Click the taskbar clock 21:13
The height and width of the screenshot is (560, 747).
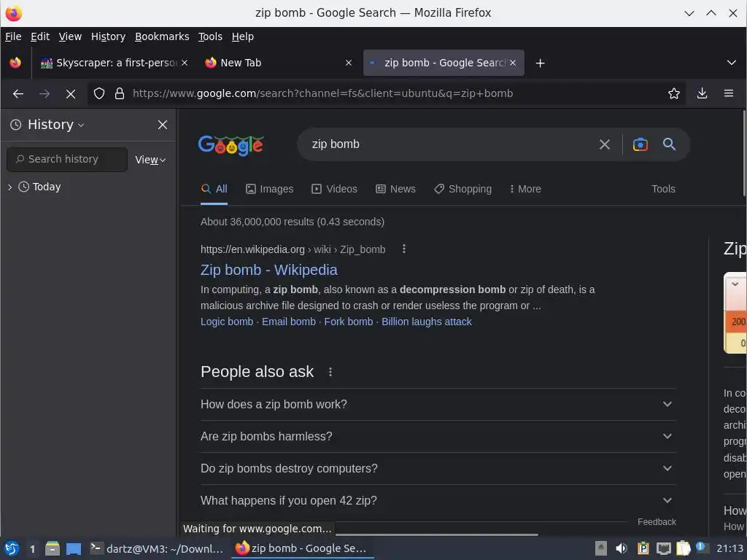[729, 548]
